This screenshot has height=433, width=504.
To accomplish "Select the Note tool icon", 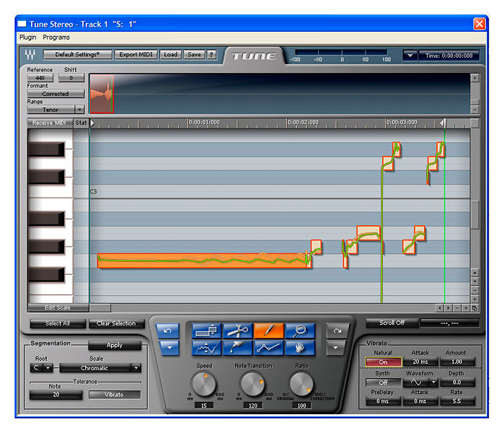I will pyautogui.click(x=206, y=331).
